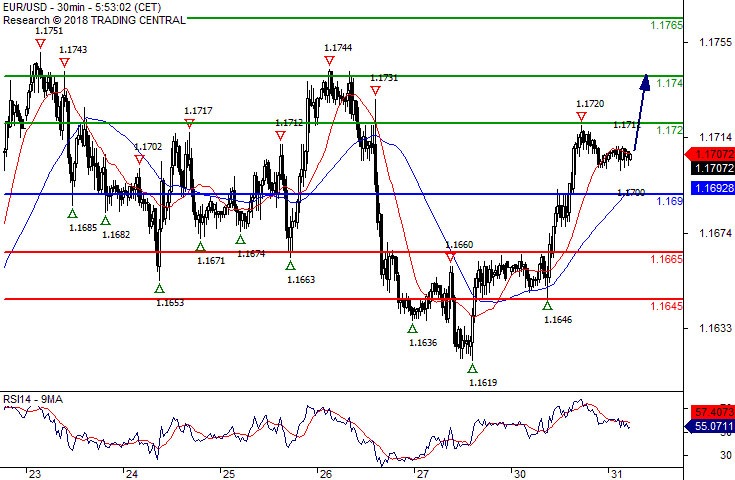This screenshot has width=735, height=480.
Task: Click the green 1.1765 resistance label
Action: coord(667,25)
